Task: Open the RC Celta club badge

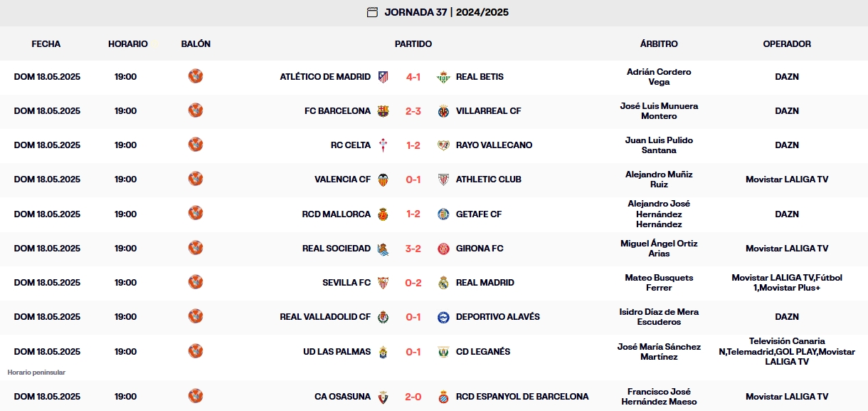Action: [x=385, y=145]
